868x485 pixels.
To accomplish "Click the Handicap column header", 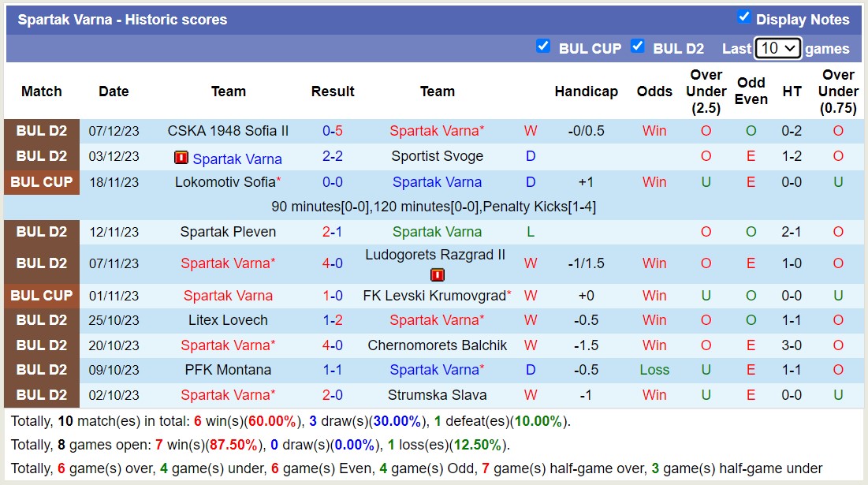I will point(586,91).
